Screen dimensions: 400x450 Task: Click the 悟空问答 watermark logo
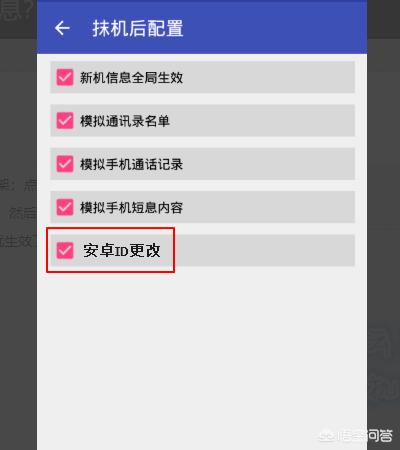[x=355, y=435]
